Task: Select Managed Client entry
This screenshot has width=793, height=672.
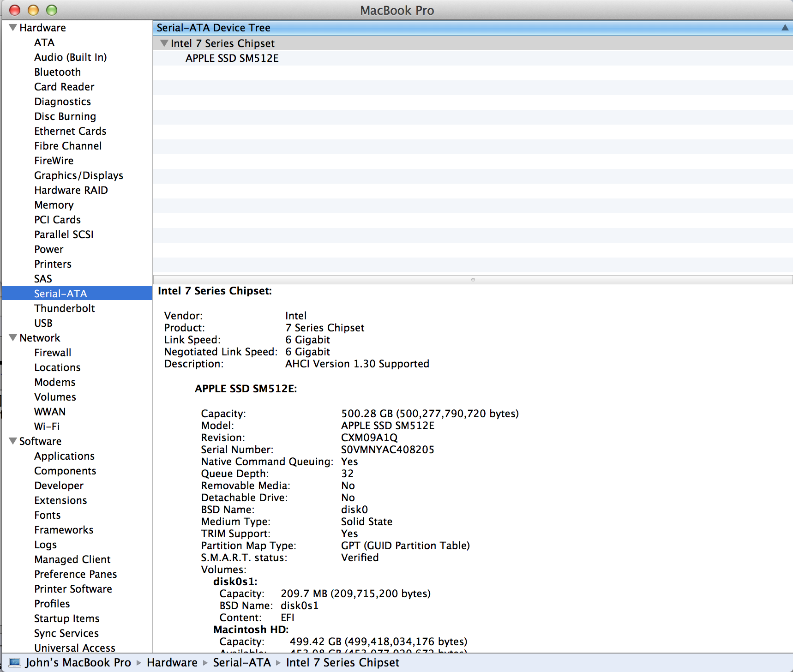Action: 72,559
